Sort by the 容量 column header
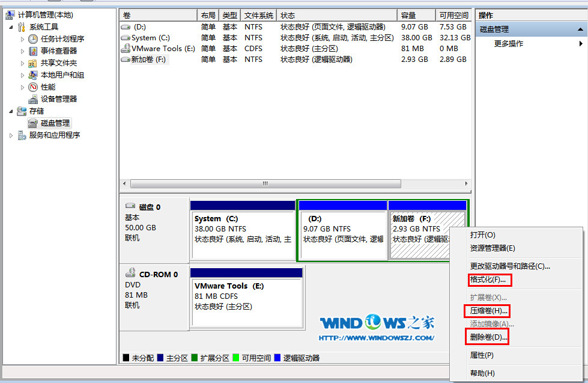Viewport: 588px width, 383px height. [x=416, y=16]
